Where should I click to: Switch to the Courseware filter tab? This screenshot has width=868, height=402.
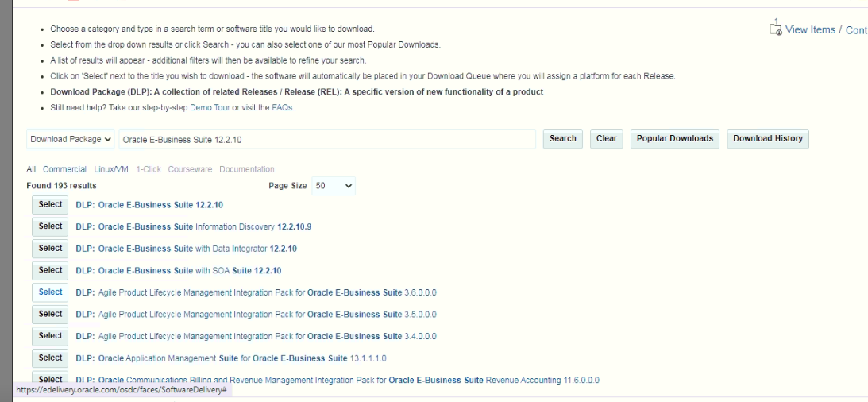point(190,169)
